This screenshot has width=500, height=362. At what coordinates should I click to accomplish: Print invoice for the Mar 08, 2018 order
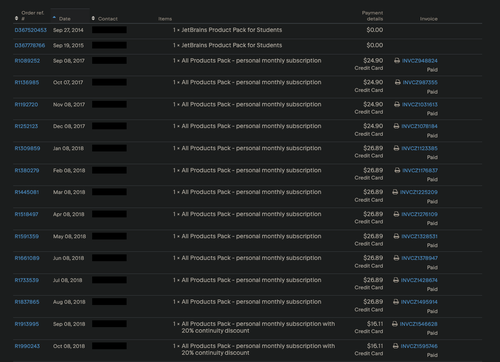(x=395, y=192)
